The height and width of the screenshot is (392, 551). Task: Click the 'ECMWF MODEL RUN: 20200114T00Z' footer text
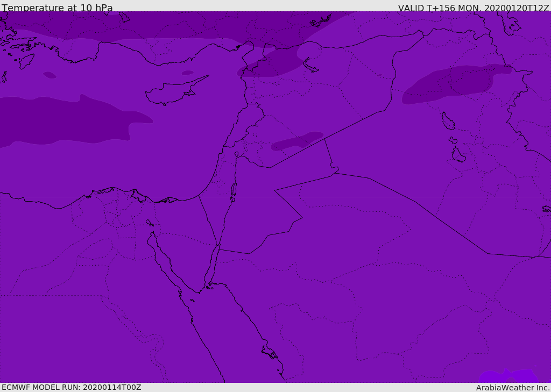[x=72, y=387]
